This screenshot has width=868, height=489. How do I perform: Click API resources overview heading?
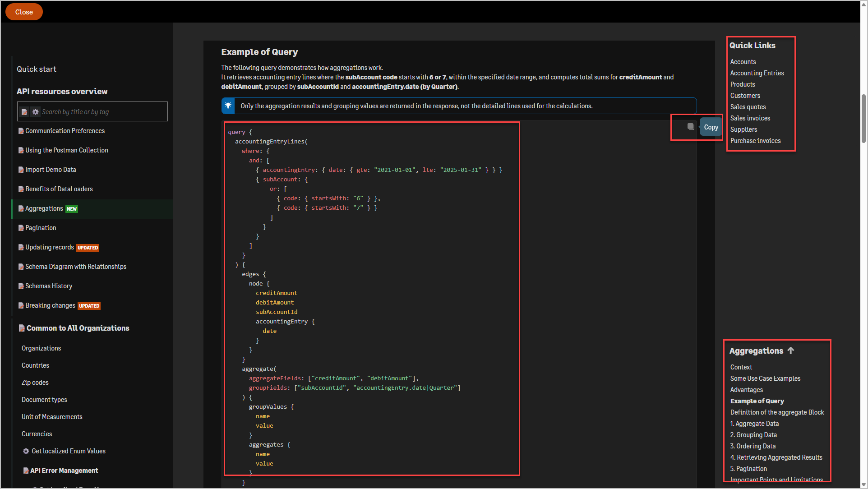click(62, 92)
